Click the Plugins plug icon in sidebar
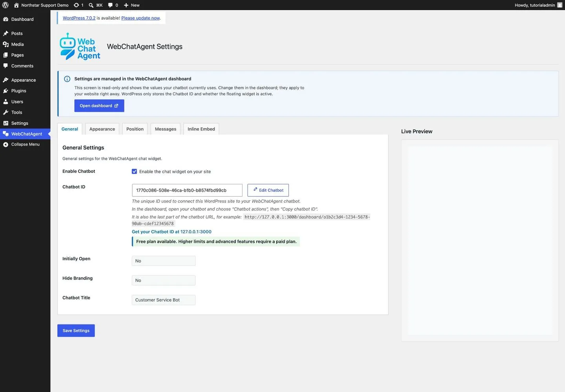Screen dimensions: 565x392 5,91
